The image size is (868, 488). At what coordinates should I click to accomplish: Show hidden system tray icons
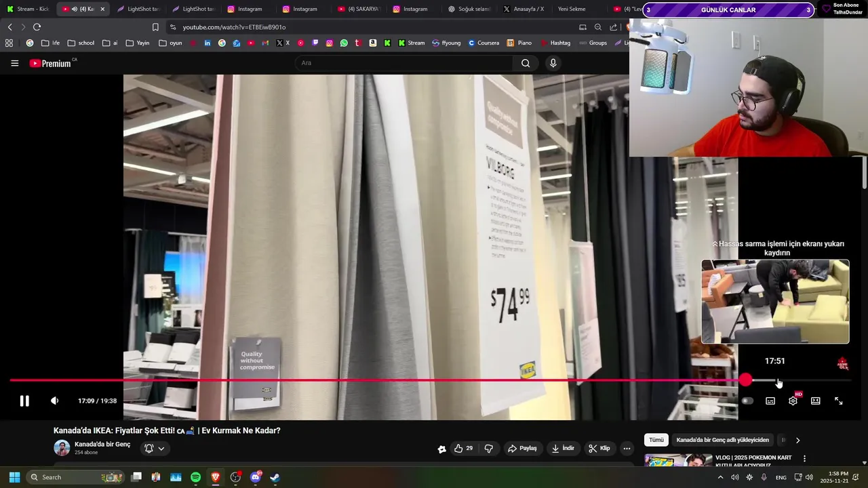(x=720, y=477)
